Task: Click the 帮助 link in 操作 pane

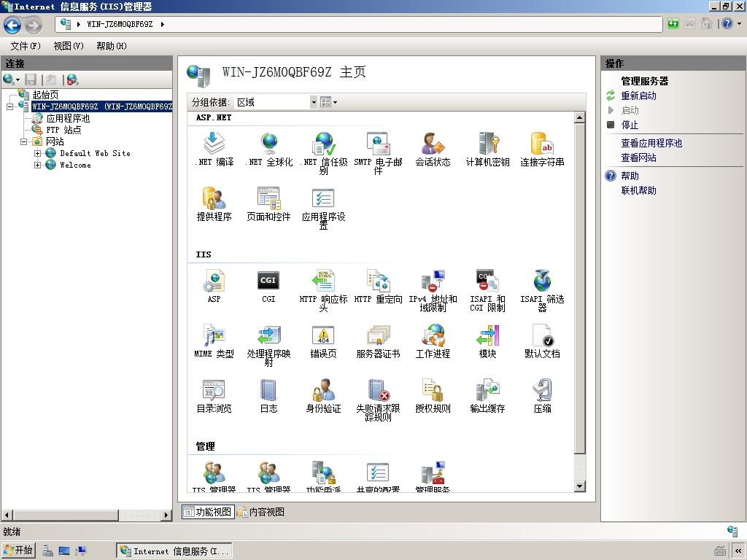Action: pos(630,176)
